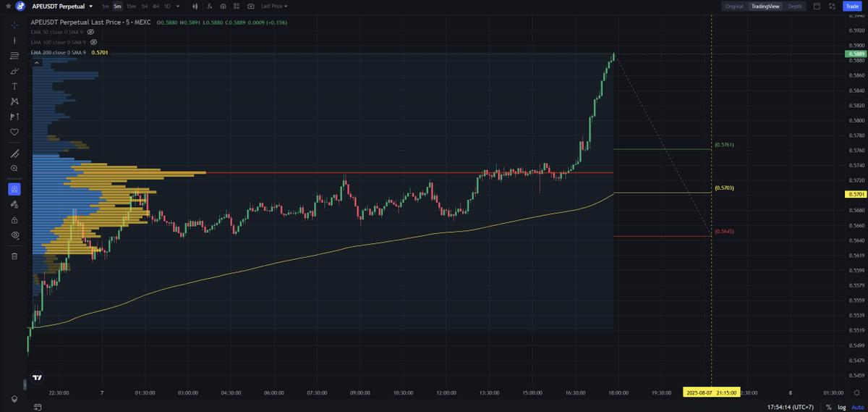Open the indicators fx menu

(209, 6)
